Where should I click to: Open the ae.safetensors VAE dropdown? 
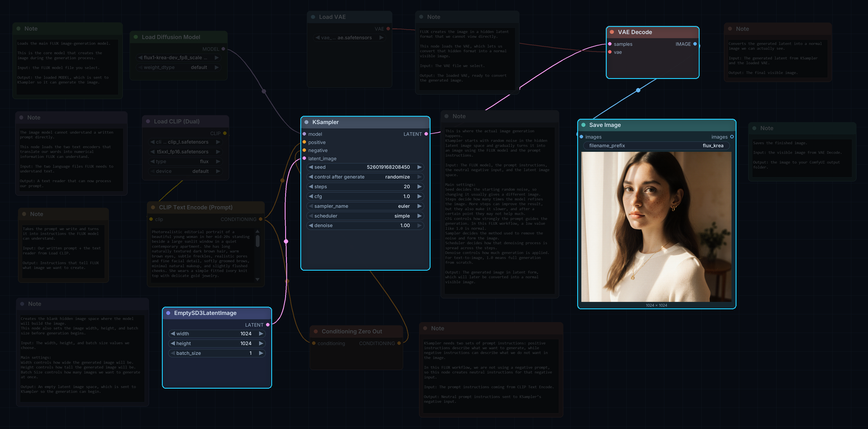349,38
